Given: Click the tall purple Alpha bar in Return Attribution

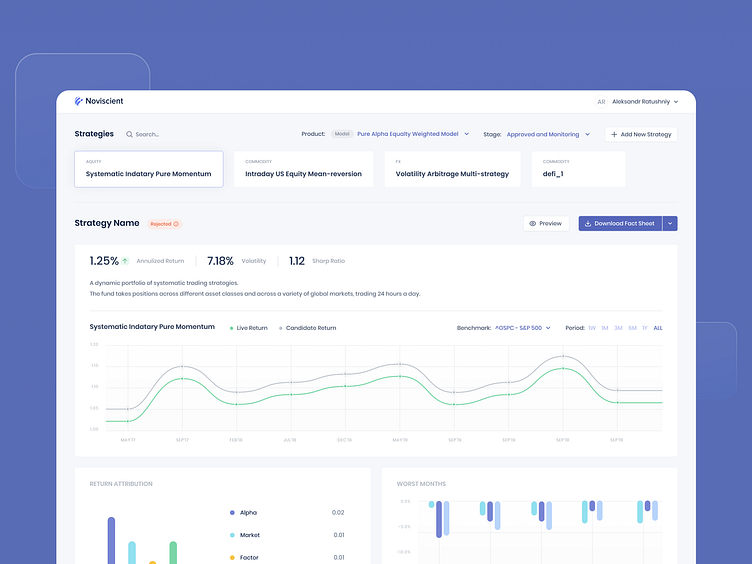Looking at the screenshot, I should click(111, 540).
